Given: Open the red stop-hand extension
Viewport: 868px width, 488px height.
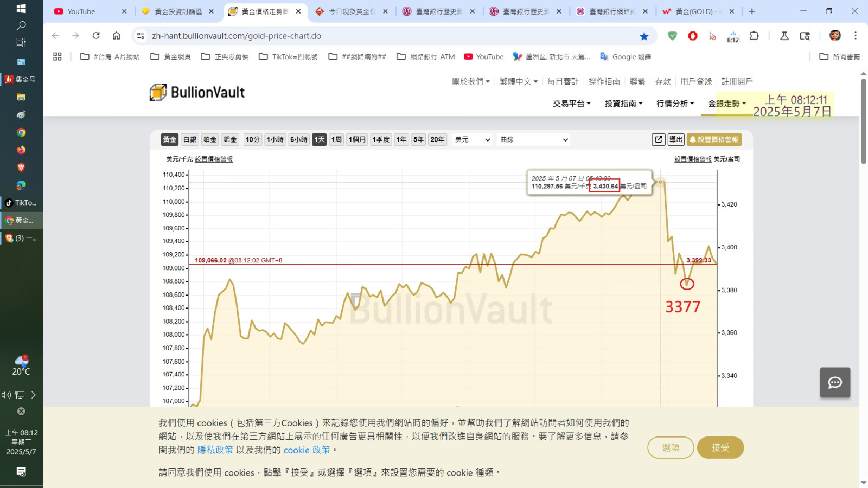Looking at the screenshot, I should (693, 36).
